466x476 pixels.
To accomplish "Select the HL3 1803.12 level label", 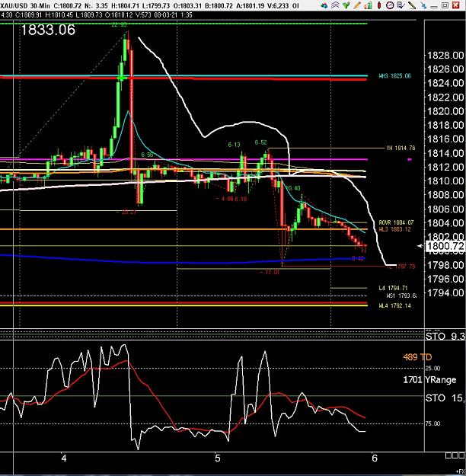I will click(x=394, y=229).
